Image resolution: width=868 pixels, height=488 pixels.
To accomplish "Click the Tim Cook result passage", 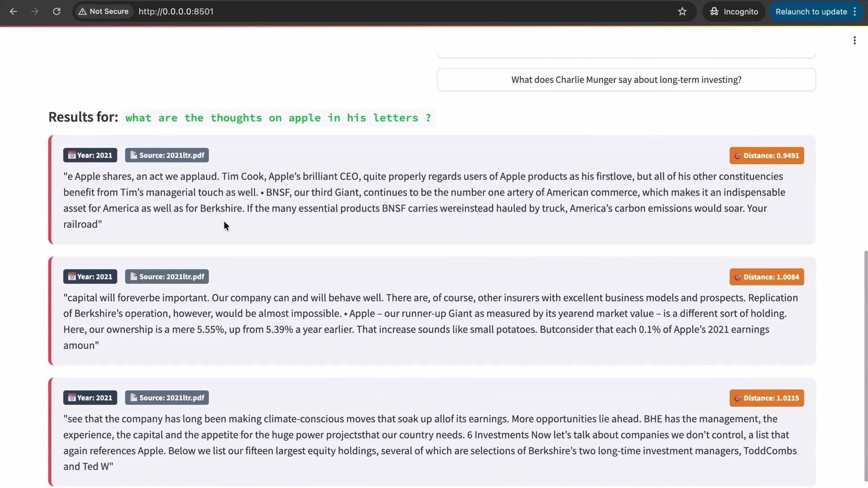I will [x=425, y=200].
